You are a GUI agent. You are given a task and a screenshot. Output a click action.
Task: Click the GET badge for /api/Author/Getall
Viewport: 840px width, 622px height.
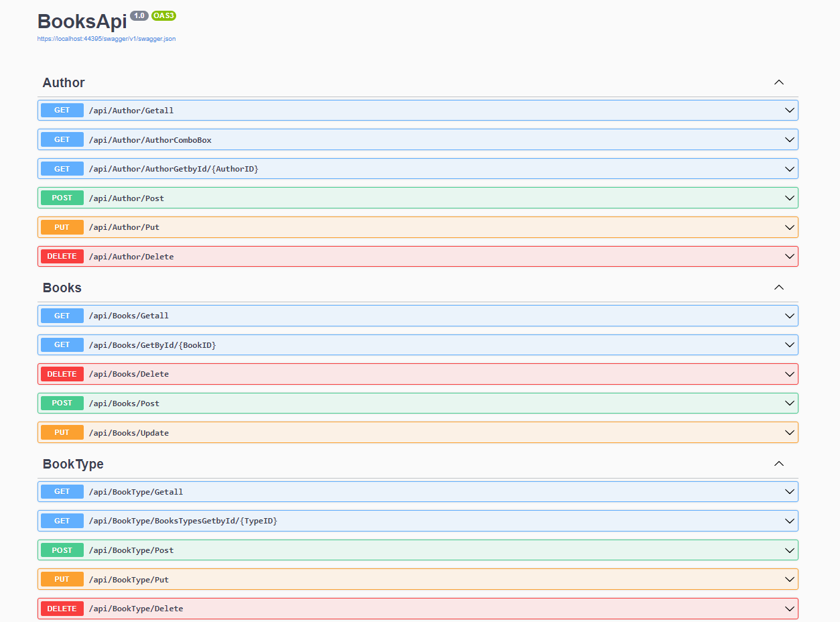pyautogui.click(x=62, y=110)
